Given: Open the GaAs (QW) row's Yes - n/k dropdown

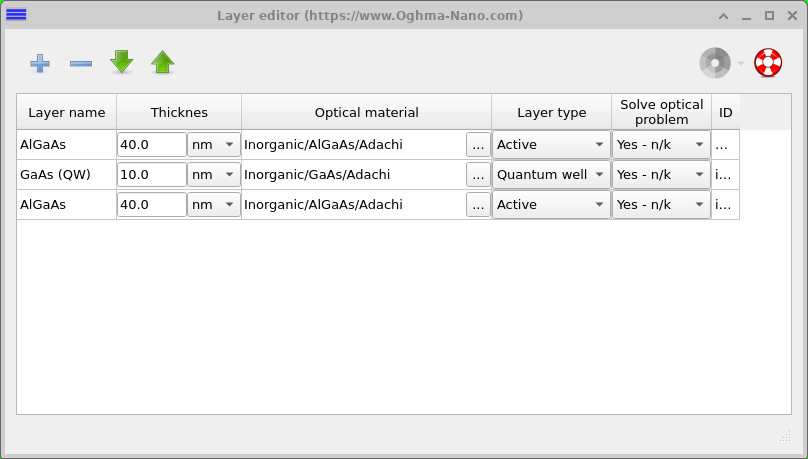Looking at the screenshot, I should (661, 175).
